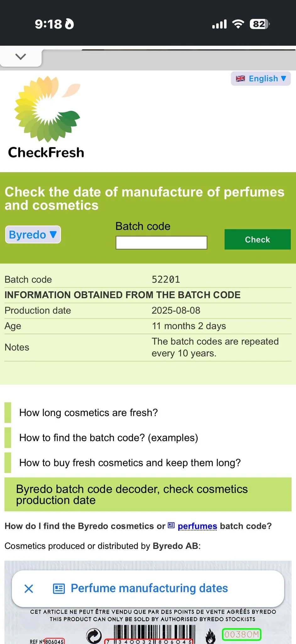Expand 'How to find the batch code?'

108,438
